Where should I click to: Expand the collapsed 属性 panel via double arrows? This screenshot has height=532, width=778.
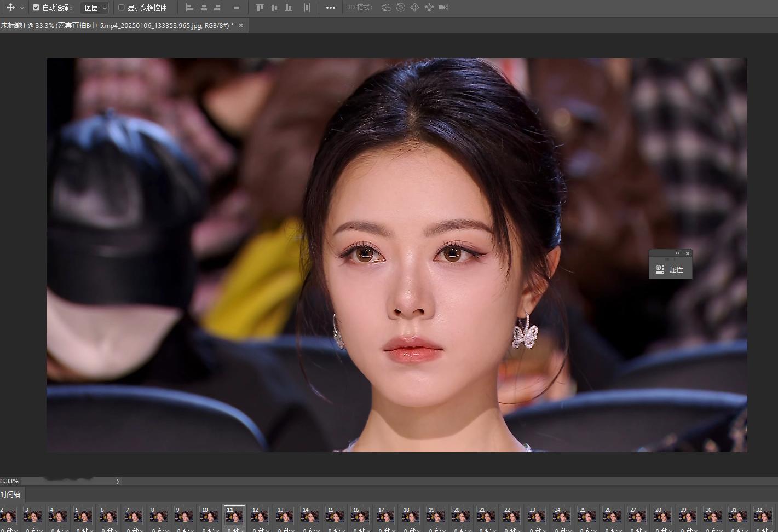tap(677, 253)
